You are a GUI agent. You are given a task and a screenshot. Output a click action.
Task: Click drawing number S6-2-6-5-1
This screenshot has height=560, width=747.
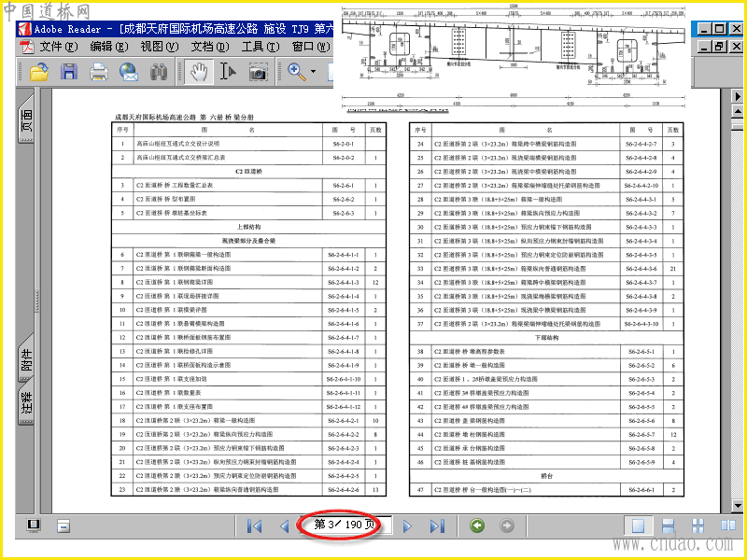641,352
